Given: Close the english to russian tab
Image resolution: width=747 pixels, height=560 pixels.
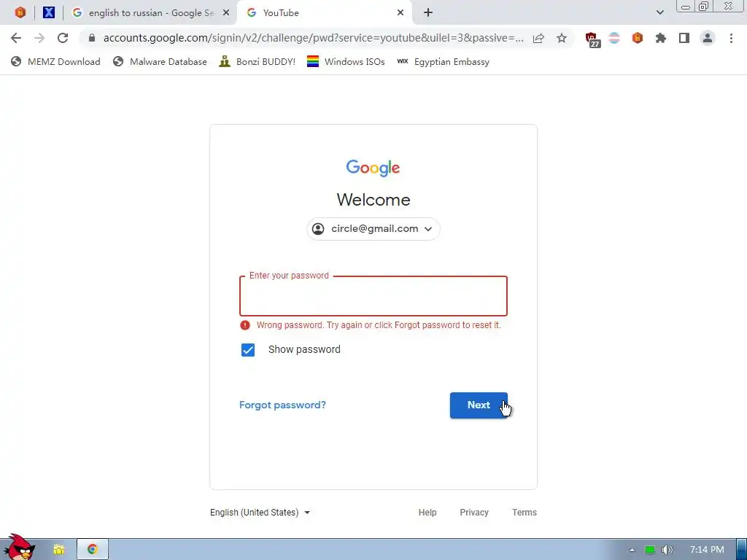Looking at the screenshot, I should click(226, 13).
